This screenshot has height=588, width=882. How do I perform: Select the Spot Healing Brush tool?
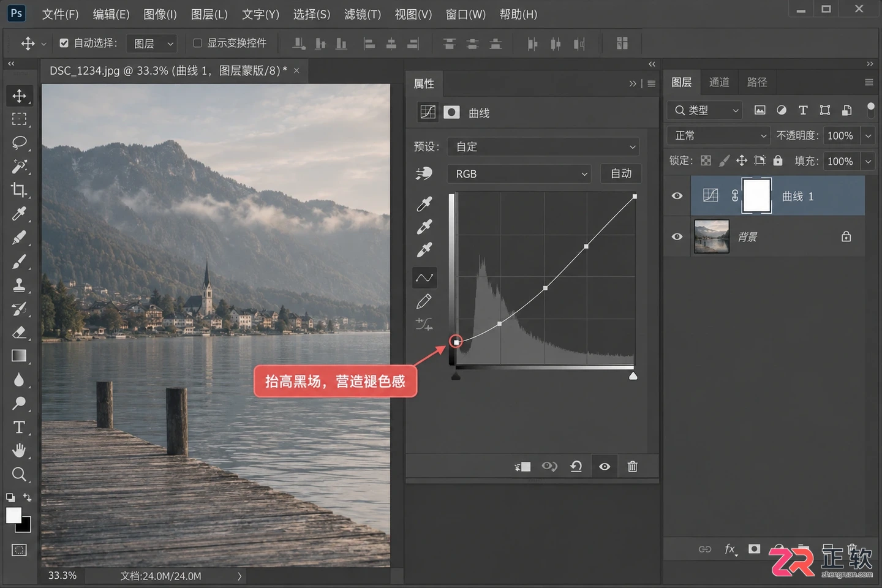[x=19, y=238]
